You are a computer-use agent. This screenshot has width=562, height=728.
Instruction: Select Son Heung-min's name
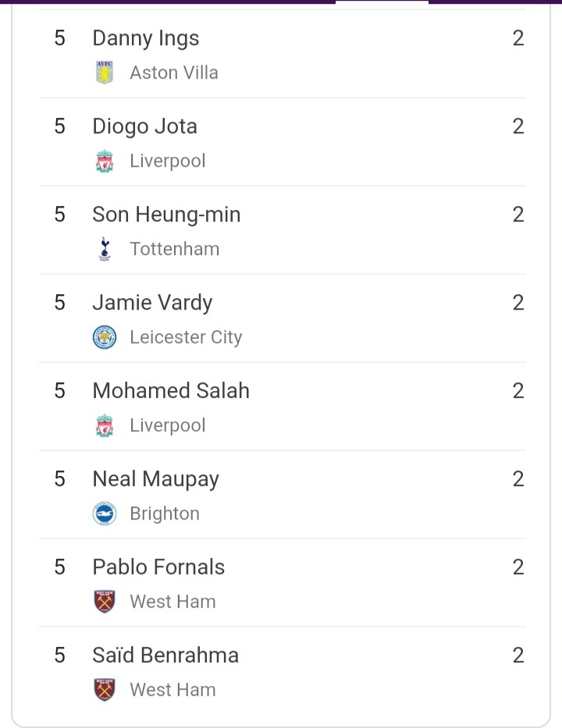click(x=166, y=215)
